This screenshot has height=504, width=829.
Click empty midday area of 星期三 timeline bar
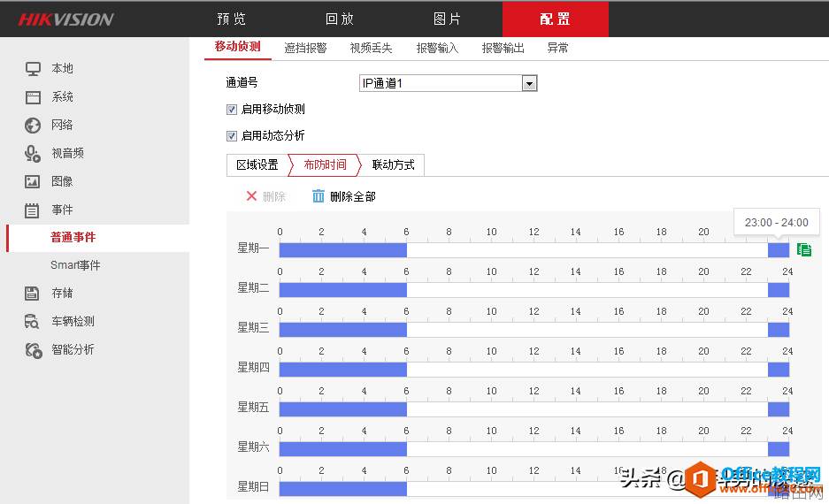(x=587, y=330)
